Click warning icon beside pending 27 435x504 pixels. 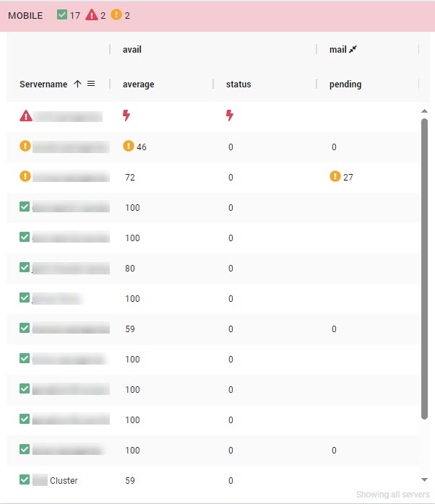click(335, 176)
